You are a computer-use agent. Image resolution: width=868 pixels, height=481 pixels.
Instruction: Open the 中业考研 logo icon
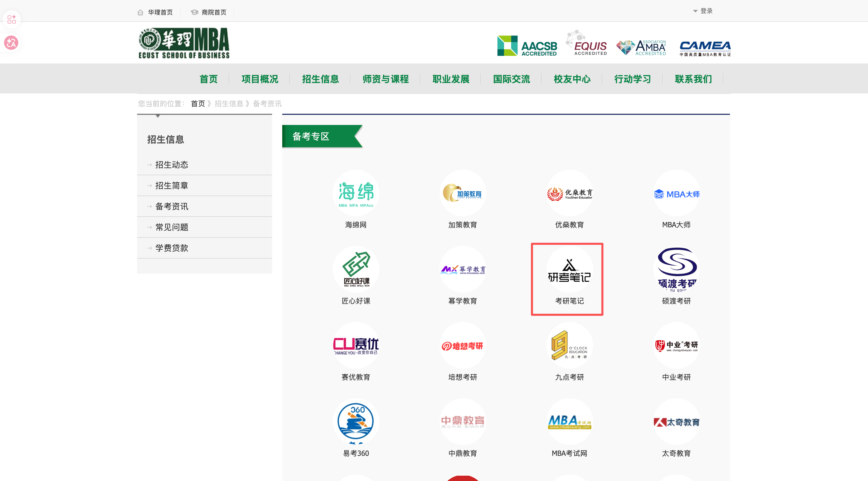pyautogui.click(x=677, y=345)
